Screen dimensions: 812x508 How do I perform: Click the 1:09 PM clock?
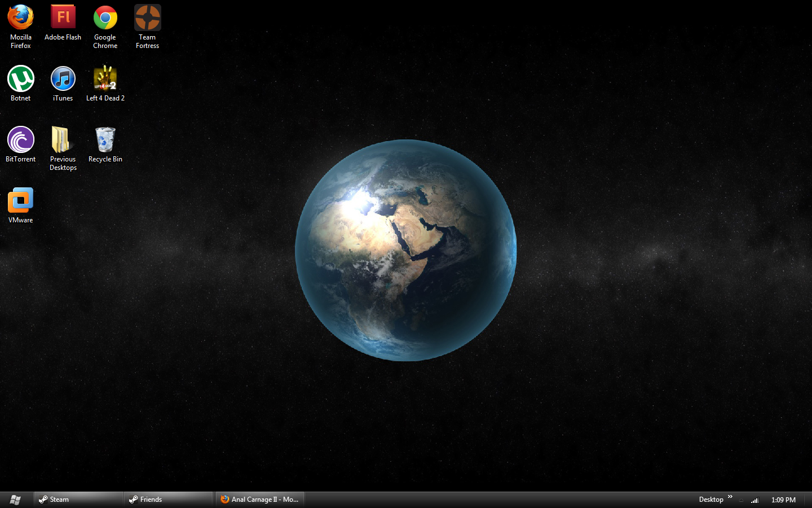pos(783,499)
